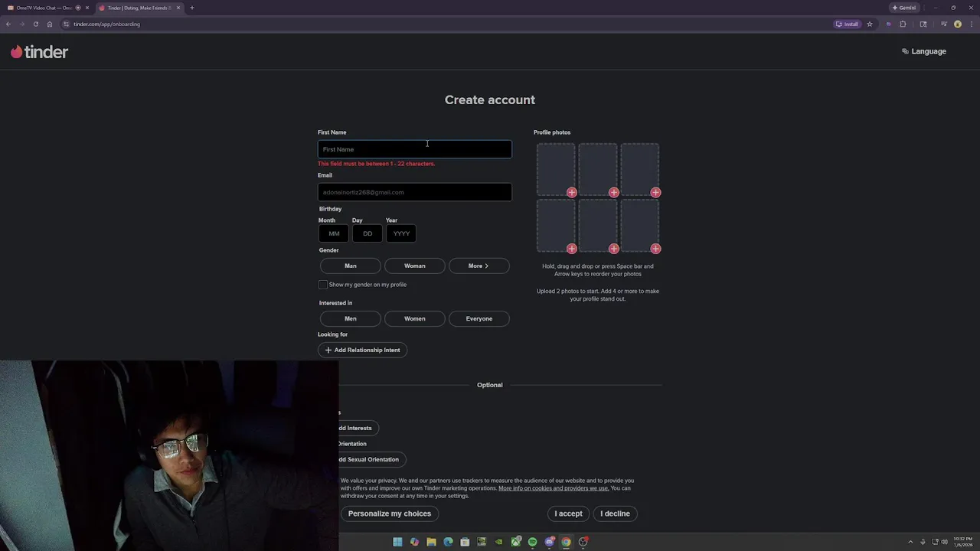Click Add Relationship Intent button
The width and height of the screenshot is (980, 551).
[363, 350]
